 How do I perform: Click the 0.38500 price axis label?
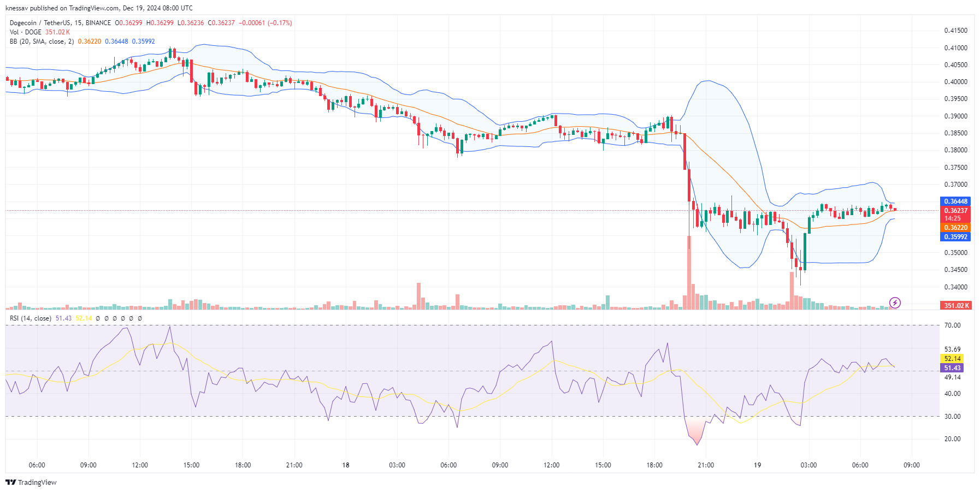[956, 133]
